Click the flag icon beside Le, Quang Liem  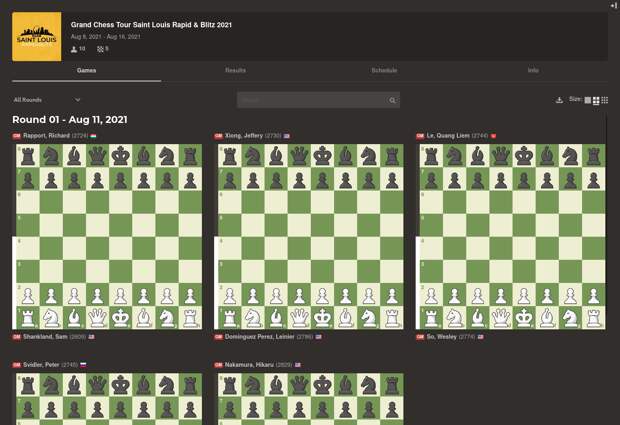493,136
